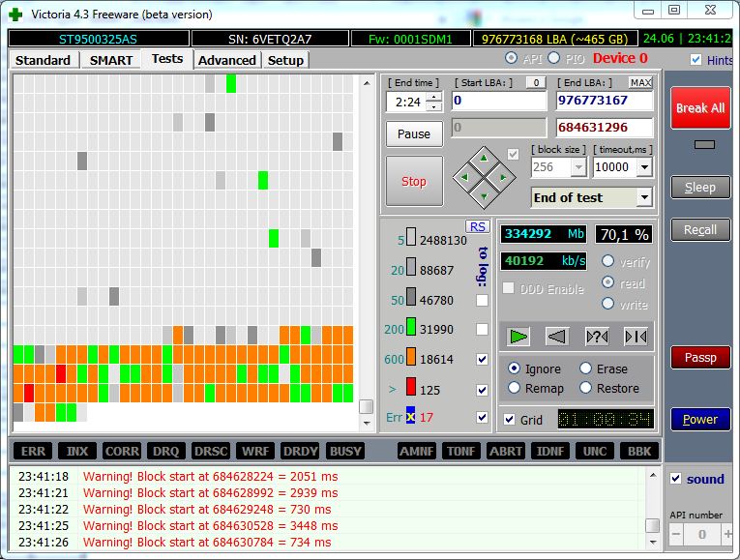740x560 pixels.
Task: Increase the End time spinner value
Action: coord(432,97)
